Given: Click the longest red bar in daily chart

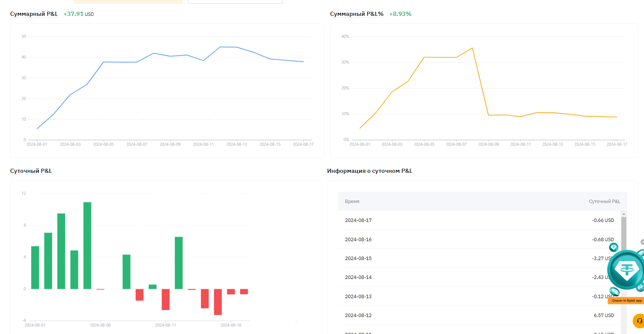Looking at the screenshot, I should (x=218, y=302).
